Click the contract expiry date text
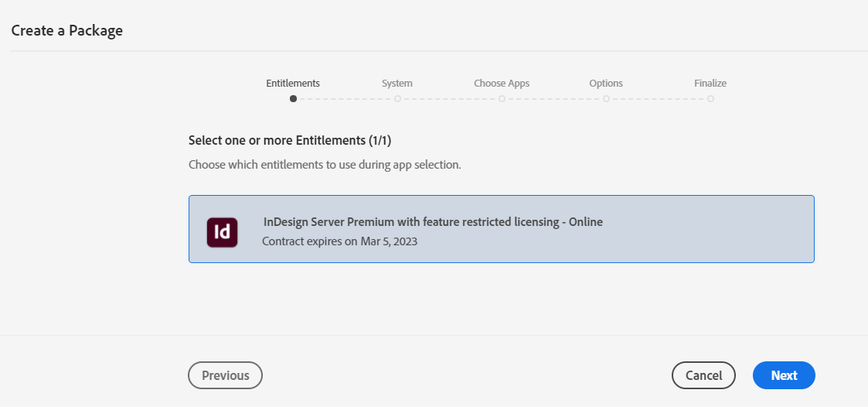Screen dimensions: 868x407 tap(339, 241)
